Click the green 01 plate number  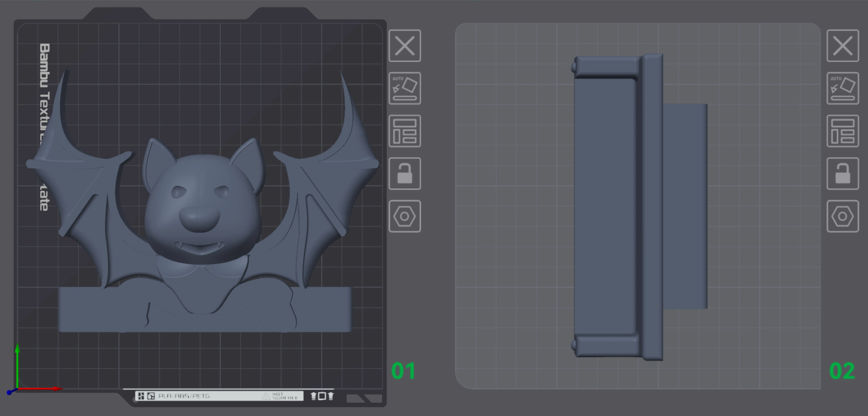pos(403,371)
